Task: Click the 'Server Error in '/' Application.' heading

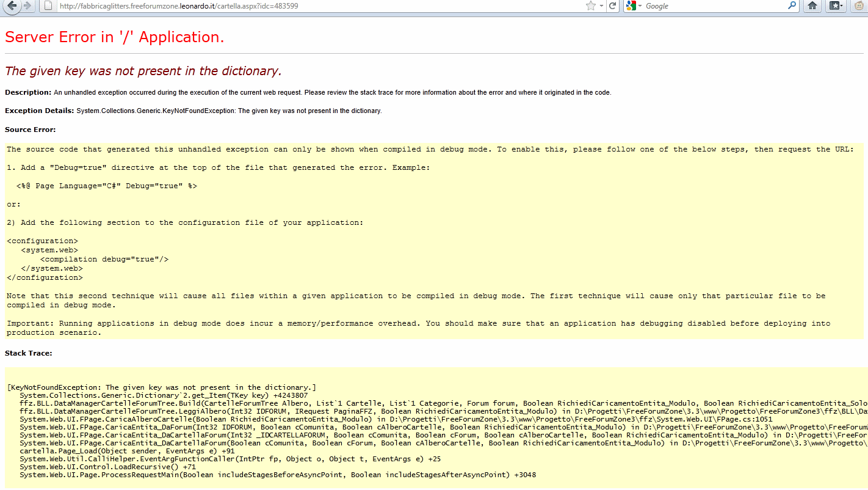Action: (115, 37)
